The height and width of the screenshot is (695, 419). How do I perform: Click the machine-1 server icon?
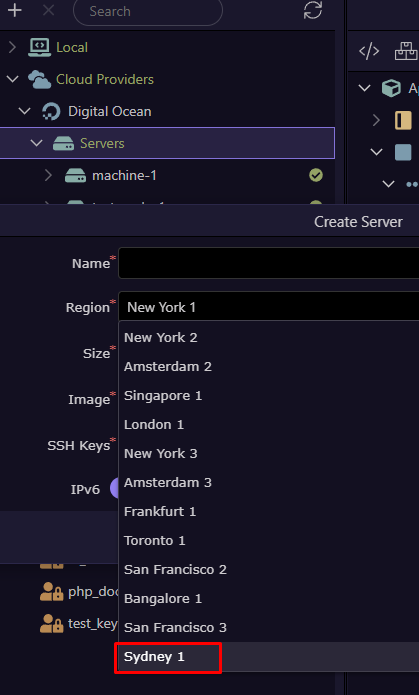pos(75,175)
